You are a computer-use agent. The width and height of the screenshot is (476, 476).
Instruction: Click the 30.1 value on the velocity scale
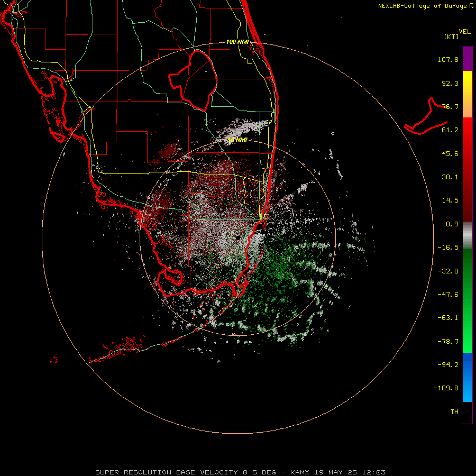(450, 177)
